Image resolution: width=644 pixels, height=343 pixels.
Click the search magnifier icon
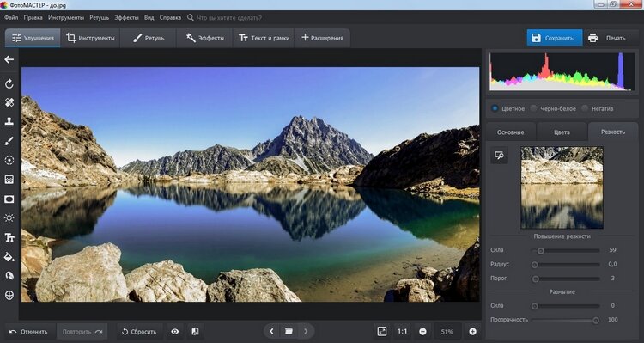(x=190, y=18)
